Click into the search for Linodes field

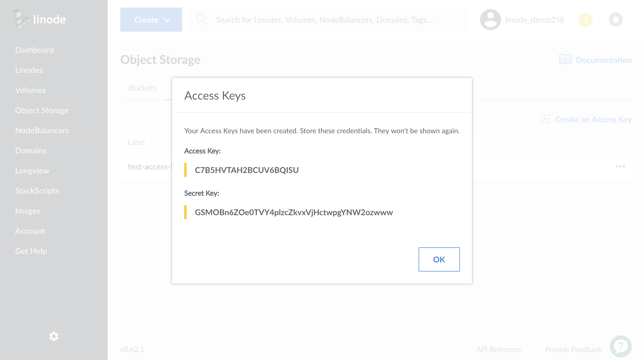(324, 20)
